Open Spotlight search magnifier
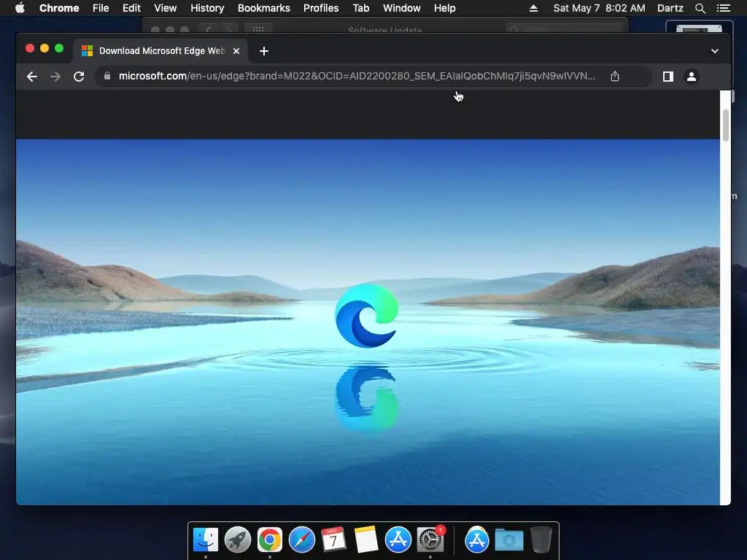This screenshot has width=747, height=560. point(700,8)
